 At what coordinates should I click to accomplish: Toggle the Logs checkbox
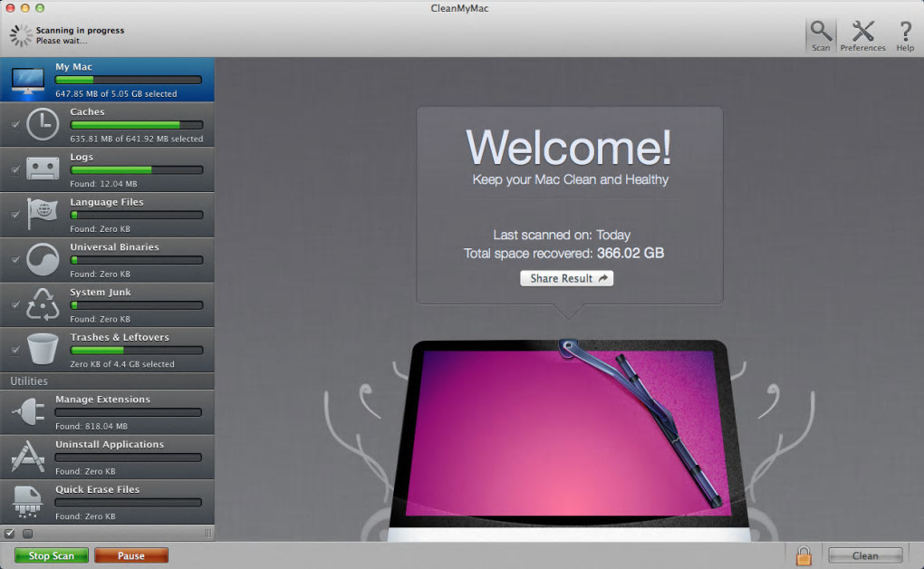coord(15,169)
